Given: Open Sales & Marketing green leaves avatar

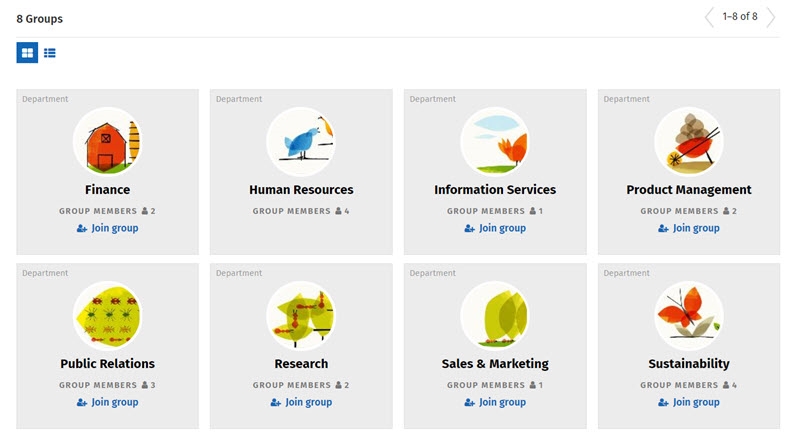Looking at the screenshot, I should point(495,316).
